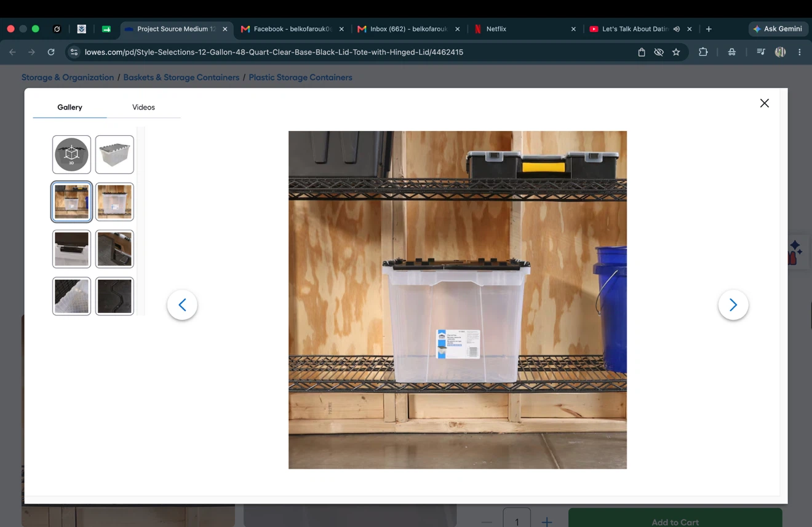Close the Project Source Medium tab
Viewport: 812px width, 527px height.
point(225,29)
